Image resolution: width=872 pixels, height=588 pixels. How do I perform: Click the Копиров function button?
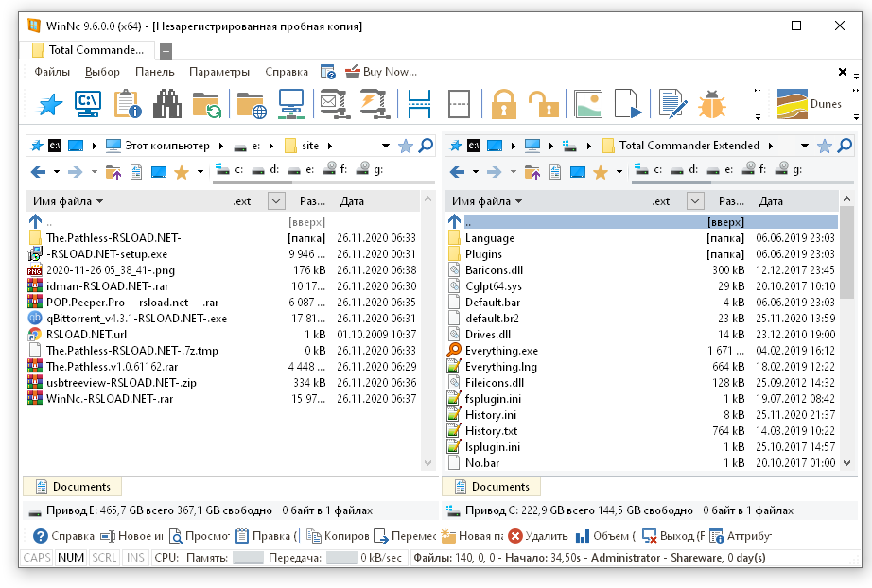[339, 536]
